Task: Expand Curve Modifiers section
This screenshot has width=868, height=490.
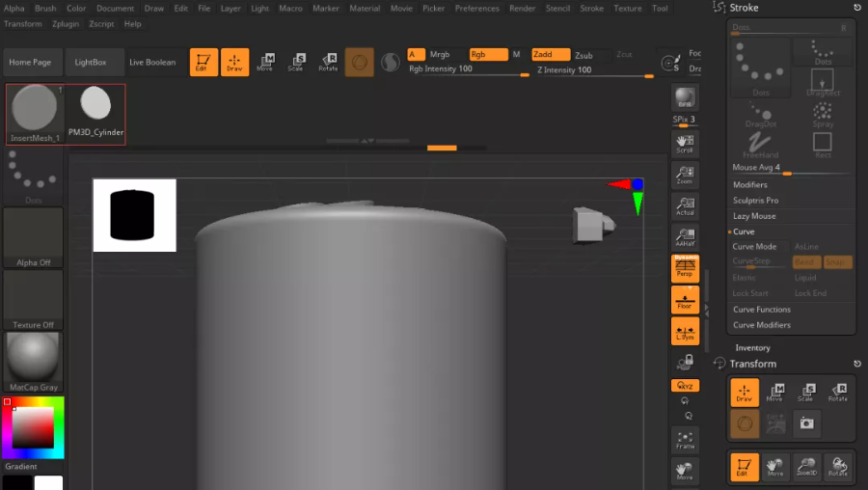Action: coord(761,325)
